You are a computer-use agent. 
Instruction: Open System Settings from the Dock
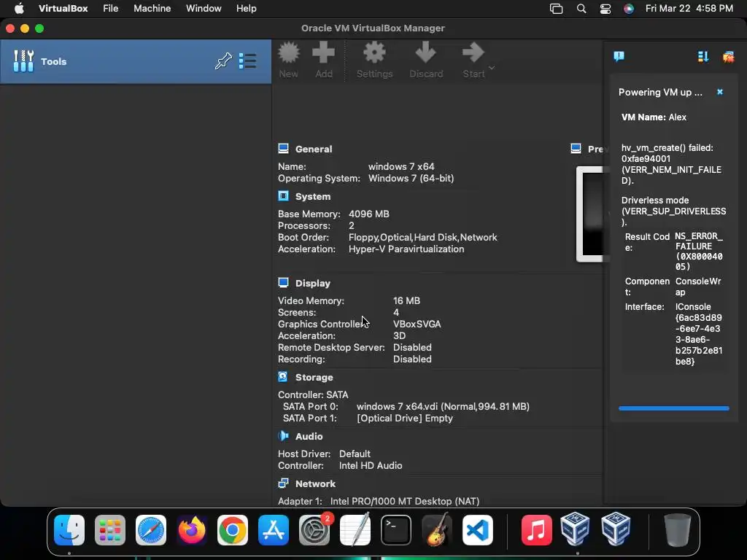(314, 530)
